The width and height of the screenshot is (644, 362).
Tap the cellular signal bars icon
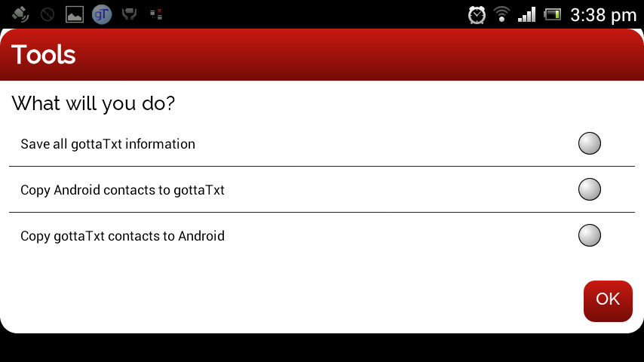526,15
